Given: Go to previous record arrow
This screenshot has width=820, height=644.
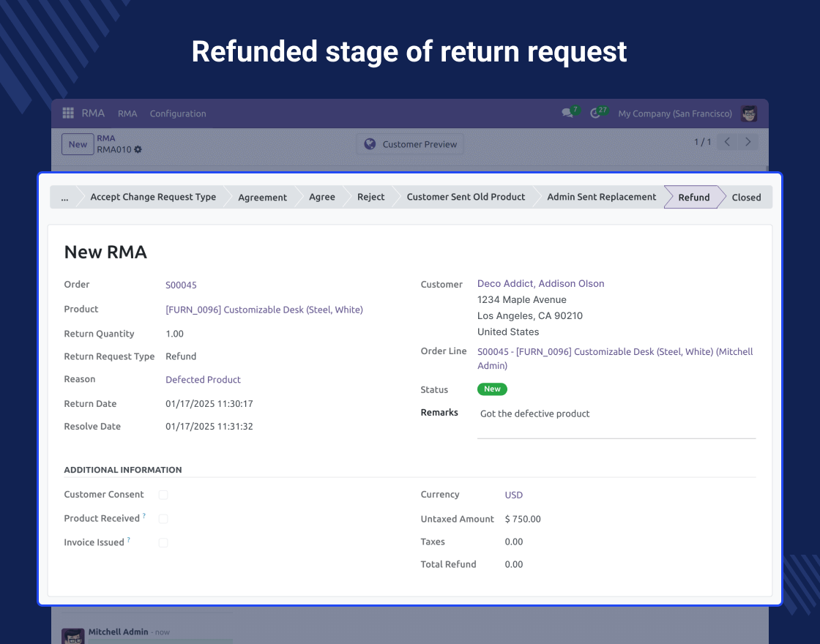Looking at the screenshot, I should pos(727,142).
